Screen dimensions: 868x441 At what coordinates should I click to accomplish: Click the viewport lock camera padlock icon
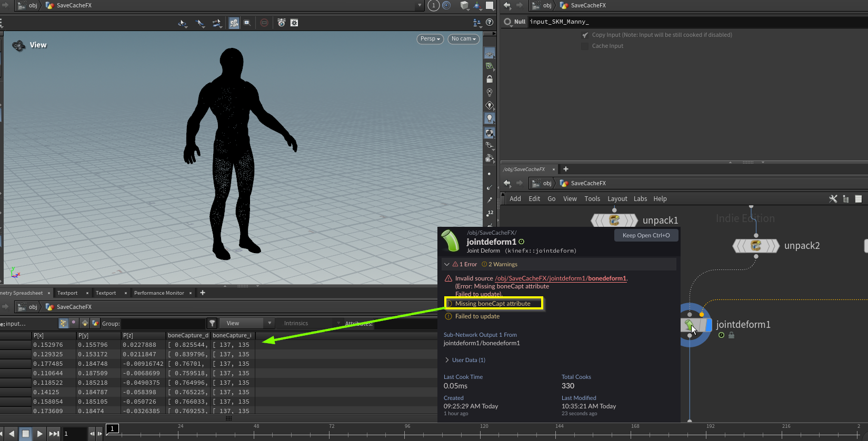(x=490, y=79)
